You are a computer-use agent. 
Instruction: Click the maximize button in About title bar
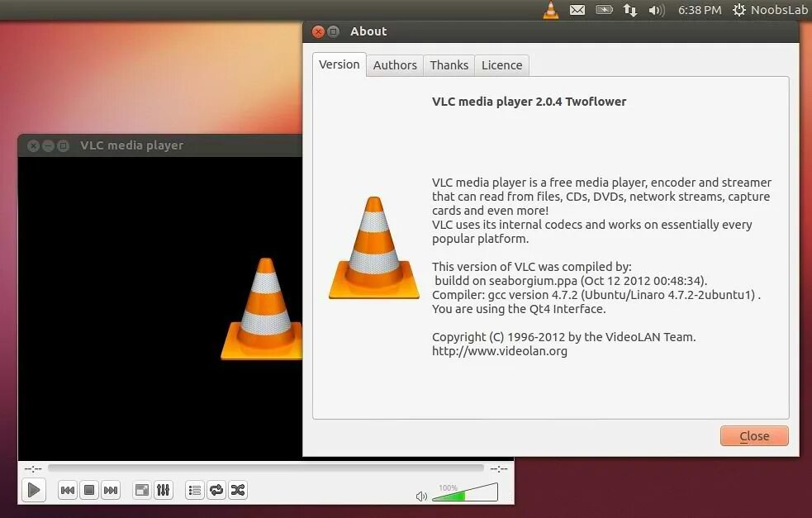[x=334, y=31]
